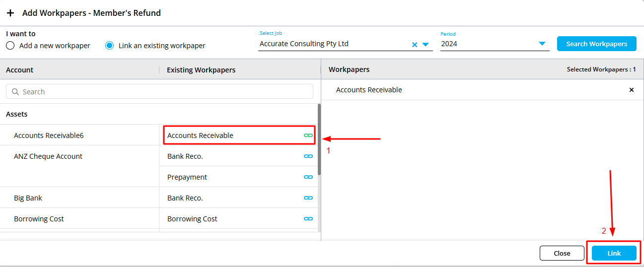Select the Accounts Receivable6 account row
This screenshot has height=267, width=644.
(x=49, y=135)
